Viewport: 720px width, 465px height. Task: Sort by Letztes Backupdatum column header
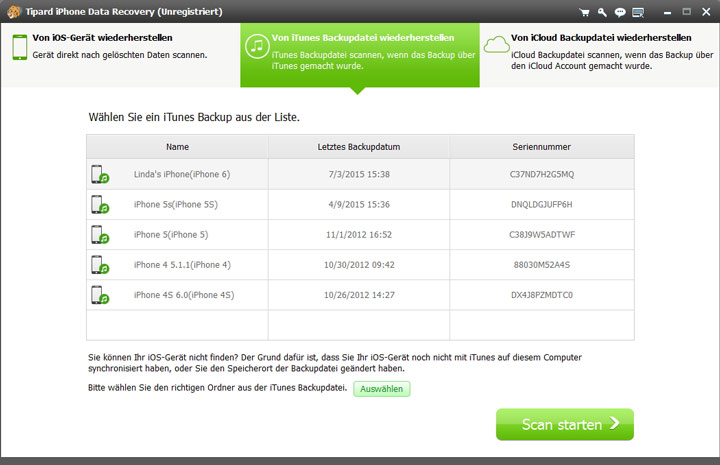(x=358, y=147)
